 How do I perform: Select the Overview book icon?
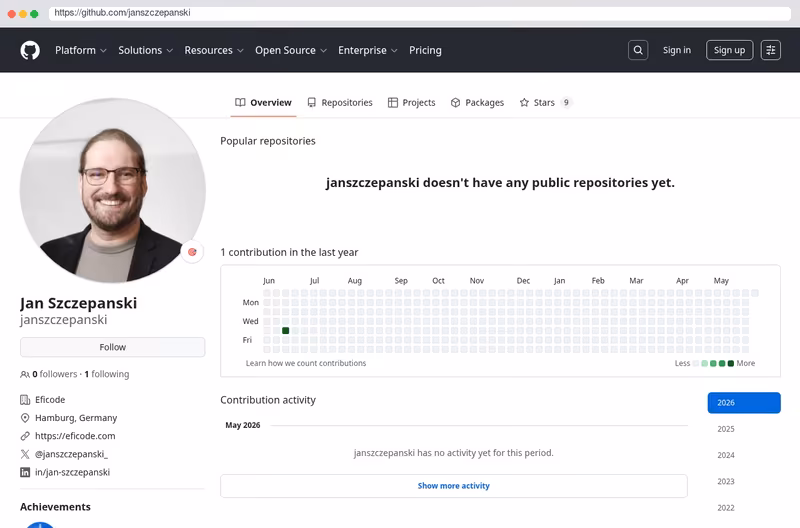240,103
